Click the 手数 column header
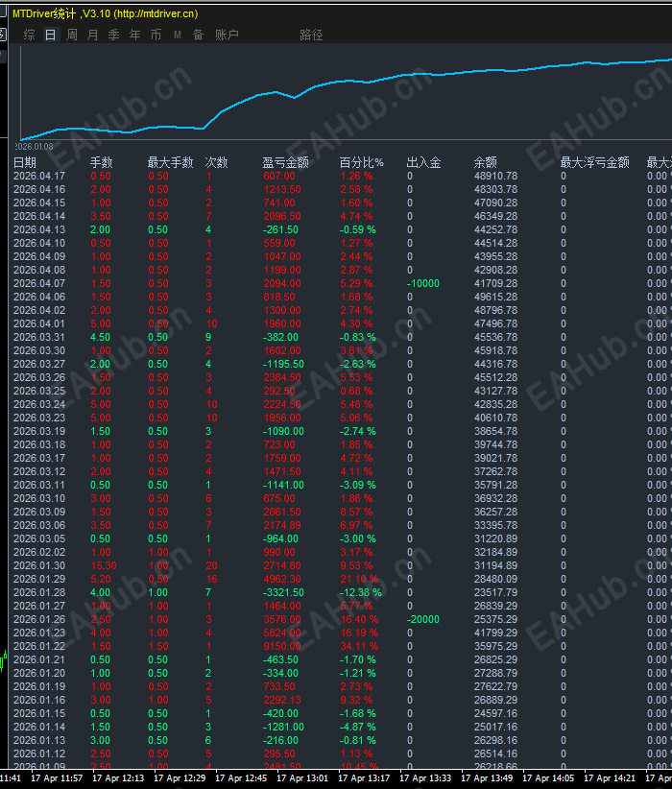Viewport: 672px width, 789px height. point(101,162)
